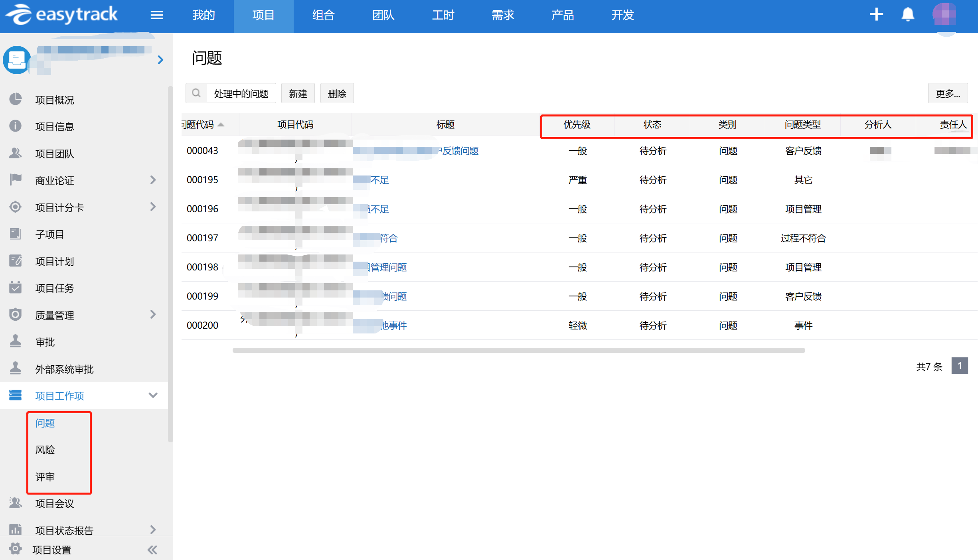
Task: Click the plus add icon
Action: click(x=876, y=14)
